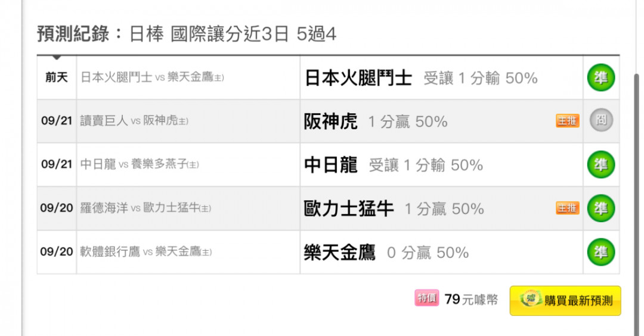Open the 日本火腿鬥士 vs 樂天金鷹 matchup

(x=153, y=77)
